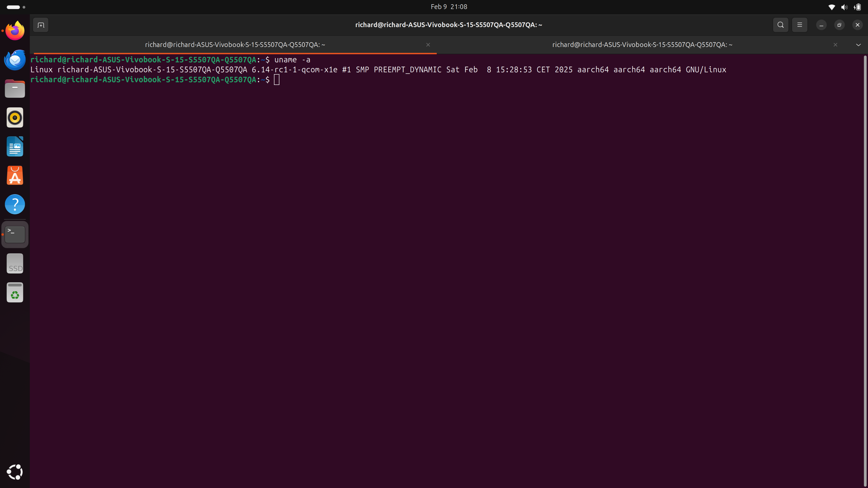
Task: Switch to the right terminal tab
Action: 642,44
